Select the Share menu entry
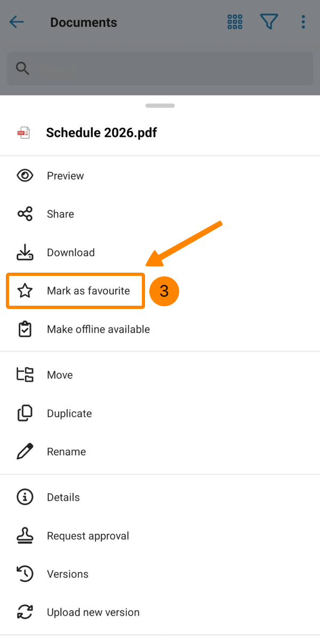This screenshot has height=644, width=320. pos(60,214)
